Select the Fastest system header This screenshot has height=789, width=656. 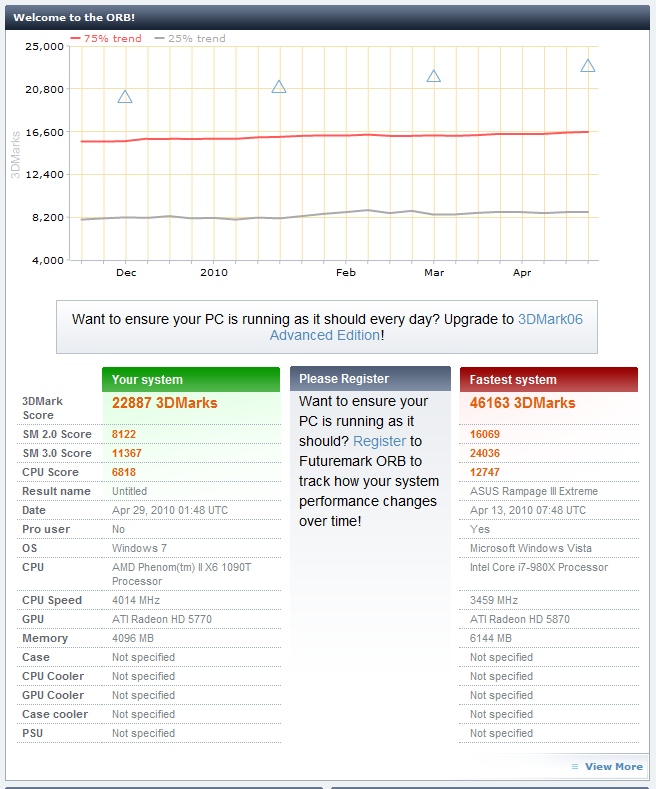tap(549, 379)
